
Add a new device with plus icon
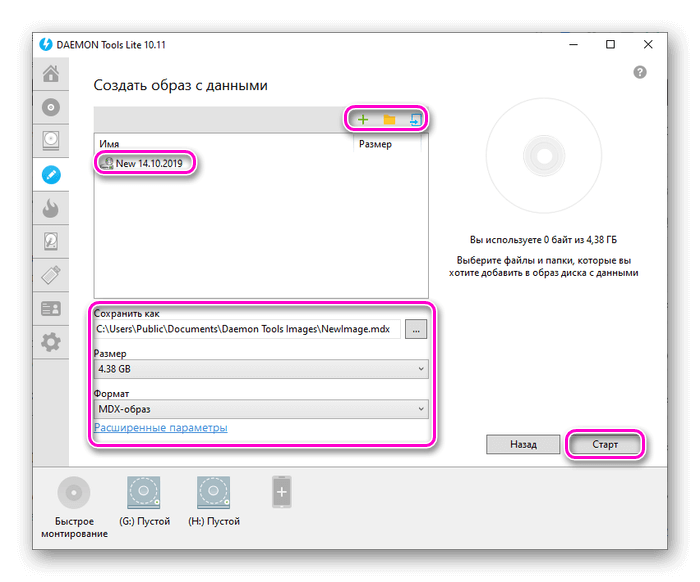pos(282,492)
